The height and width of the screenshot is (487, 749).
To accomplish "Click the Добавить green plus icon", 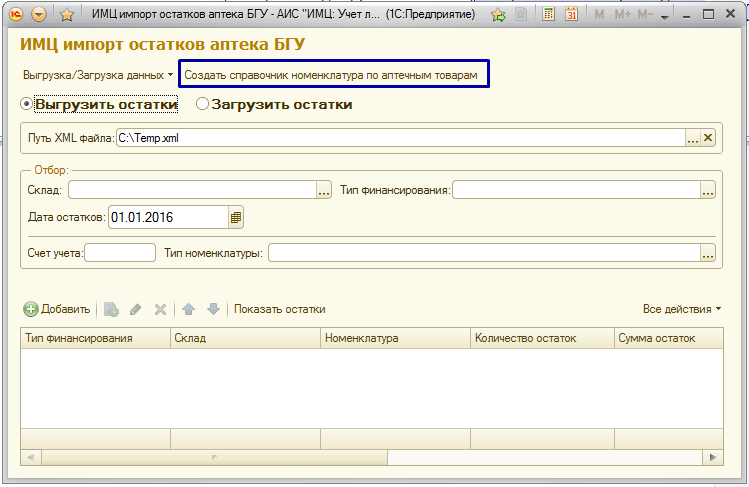I will pos(31,310).
